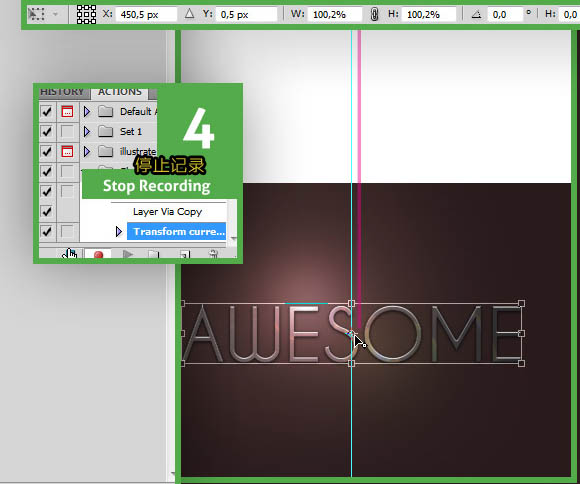Click the X position input field
Image resolution: width=580 pixels, height=484 pixels.
[146, 15]
